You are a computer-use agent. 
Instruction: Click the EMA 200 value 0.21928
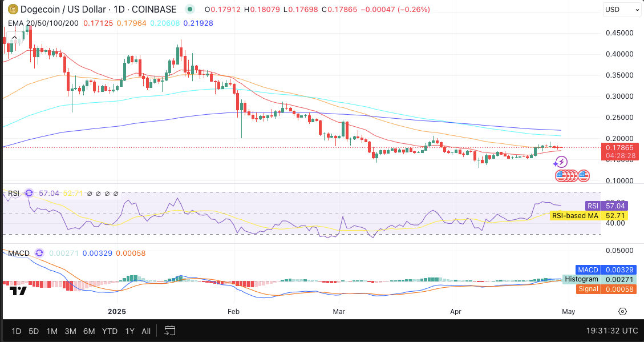pyautogui.click(x=199, y=23)
